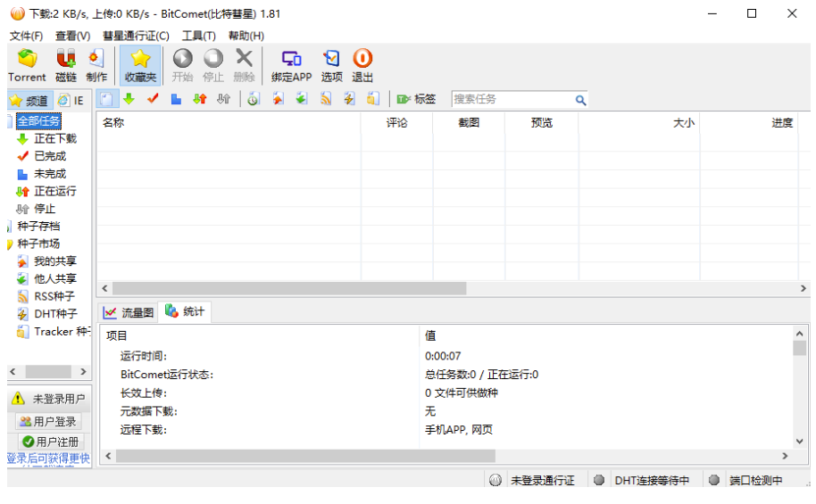The image size is (816, 504).
Task: Select 种子市场 in the sidebar tree
Action: tap(38, 244)
